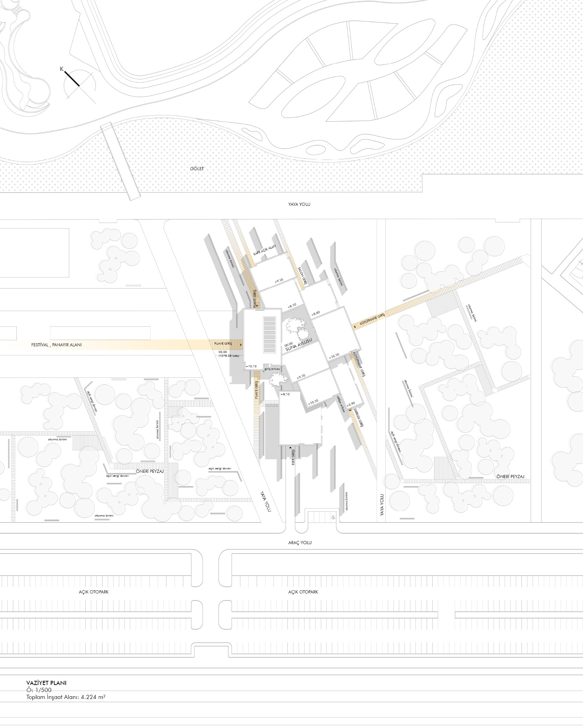This screenshot has width=583, height=728.
Task: Click the entry arrow at DERSLİK GİRİŞ
Action: [x=350, y=411]
